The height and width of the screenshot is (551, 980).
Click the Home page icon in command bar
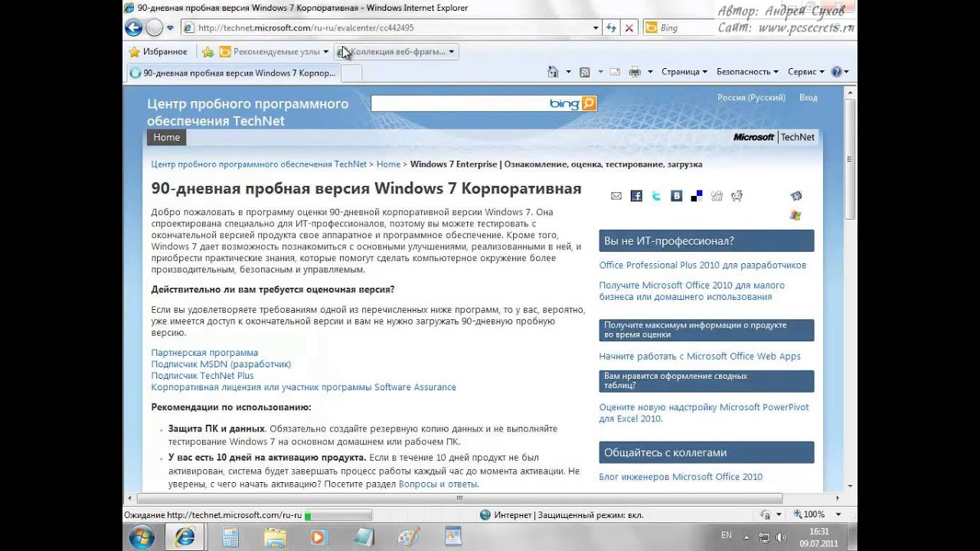coord(553,71)
